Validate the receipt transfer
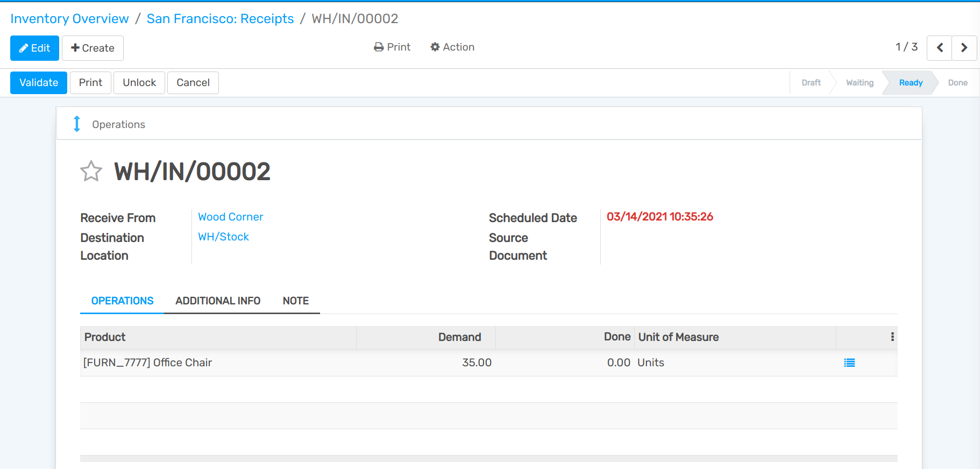 39,83
